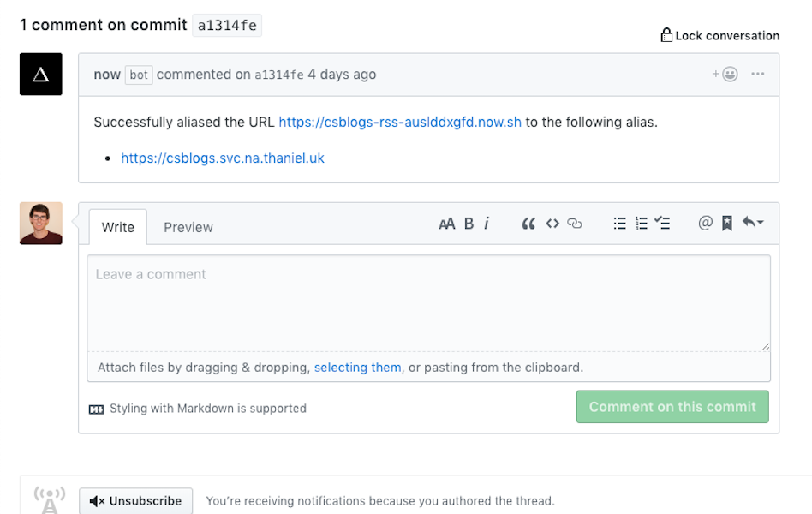This screenshot has height=514, width=812.
Task: Click the Leave a comment text area
Action: (x=428, y=302)
